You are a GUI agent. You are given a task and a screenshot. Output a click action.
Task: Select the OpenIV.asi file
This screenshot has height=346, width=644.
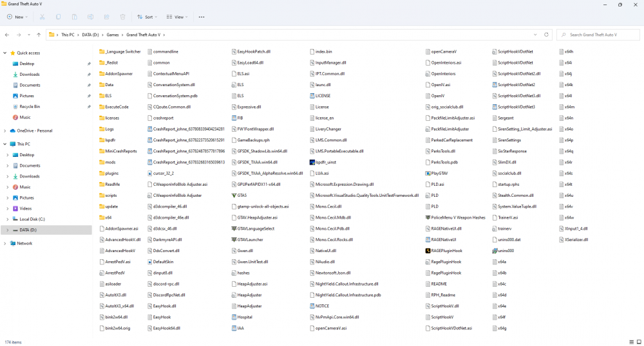(x=438, y=85)
